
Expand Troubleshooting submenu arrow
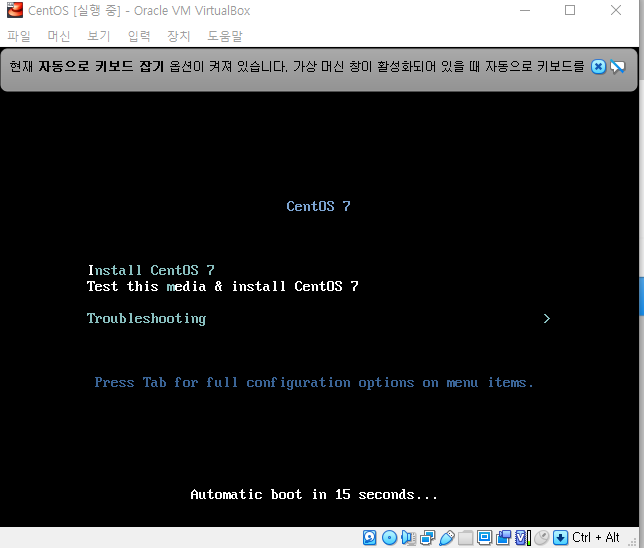tap(547, 318)
